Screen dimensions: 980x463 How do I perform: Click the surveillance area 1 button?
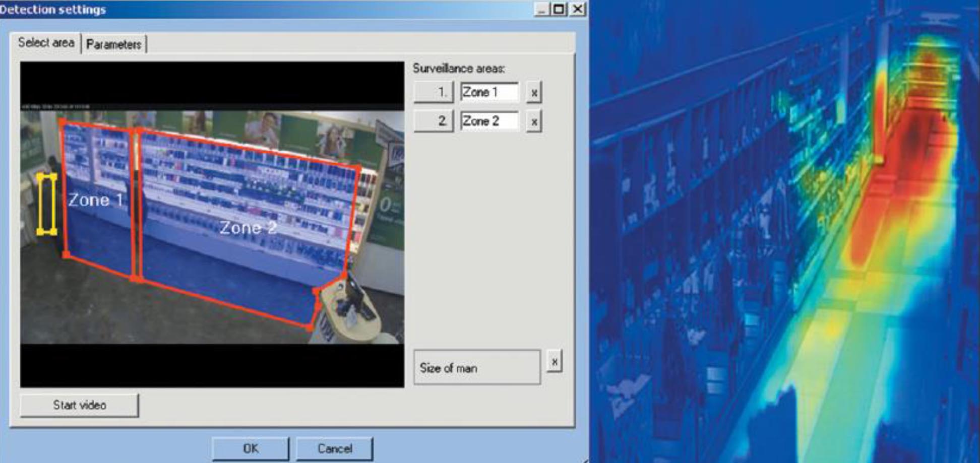coord(434,92)
